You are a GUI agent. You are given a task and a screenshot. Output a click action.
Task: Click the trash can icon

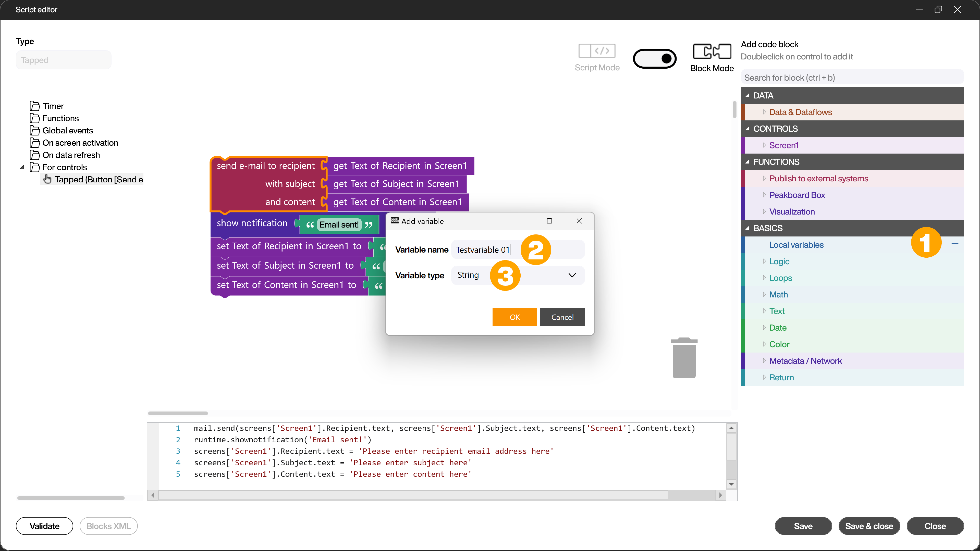tap(684, 358)
